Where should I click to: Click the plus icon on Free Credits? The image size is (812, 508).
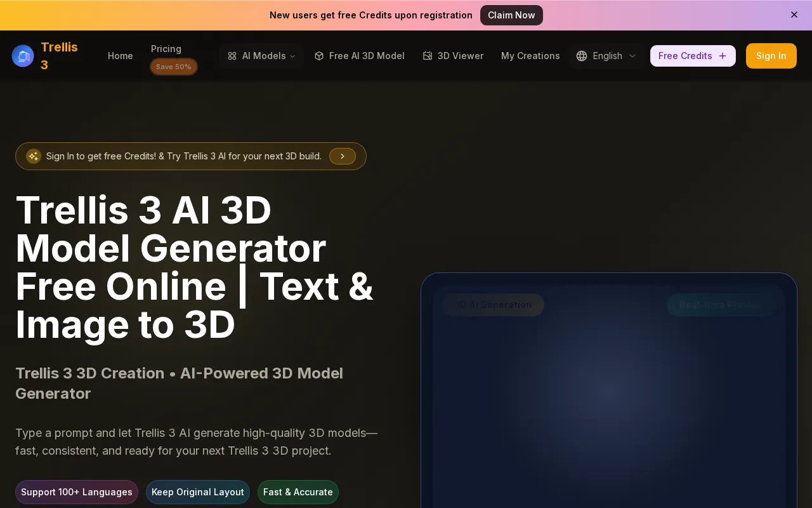point(723,56)
